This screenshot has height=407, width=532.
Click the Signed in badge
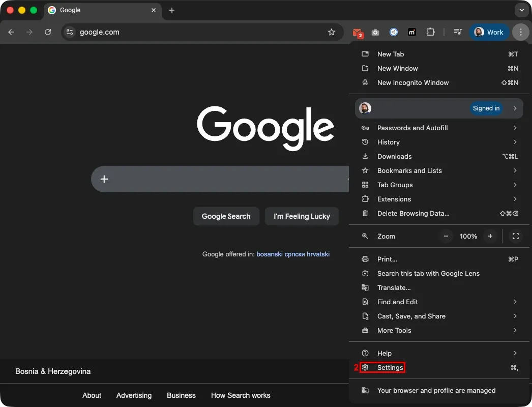click(486, 108)
